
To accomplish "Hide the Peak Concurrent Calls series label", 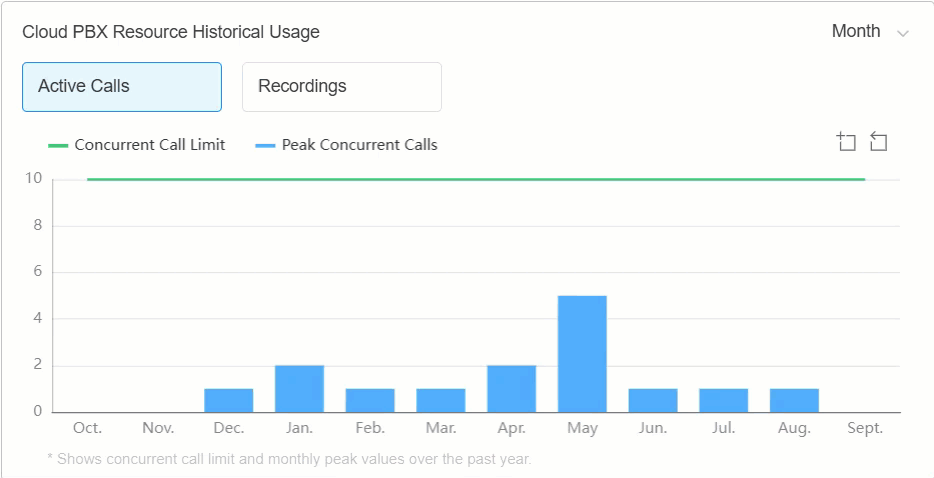I will [359, 145].
